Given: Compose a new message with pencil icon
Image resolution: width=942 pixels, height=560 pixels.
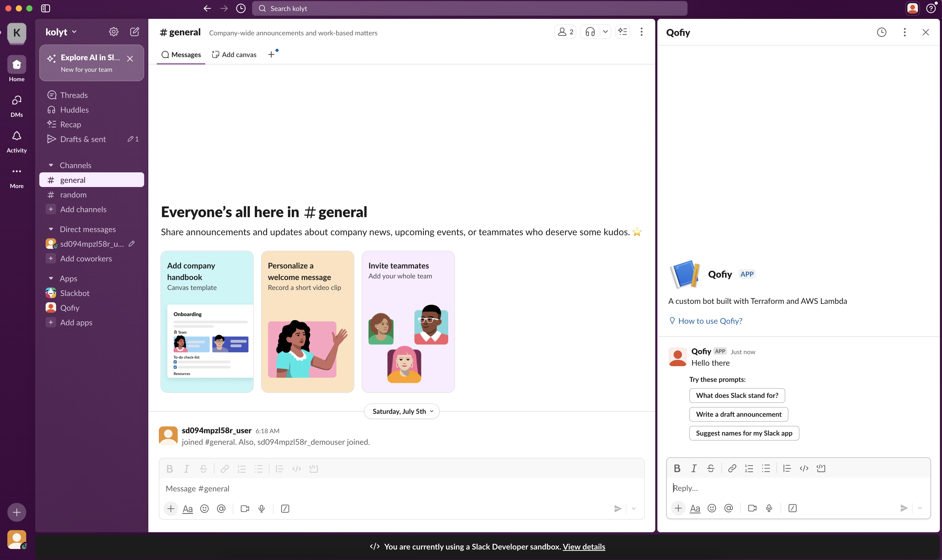Looking at the screenshot, I should tap(135, 32).
